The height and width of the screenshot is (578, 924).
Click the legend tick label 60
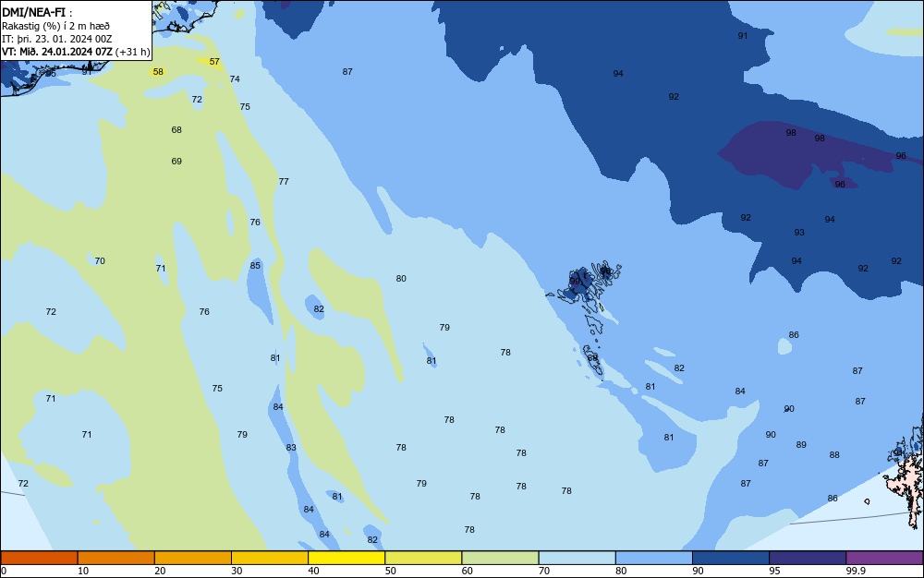coord(468,571)
